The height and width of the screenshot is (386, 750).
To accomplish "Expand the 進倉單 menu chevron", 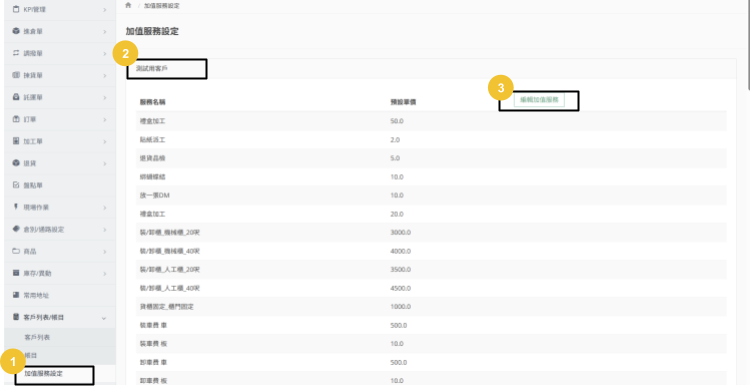I will [x=104, y=32].
